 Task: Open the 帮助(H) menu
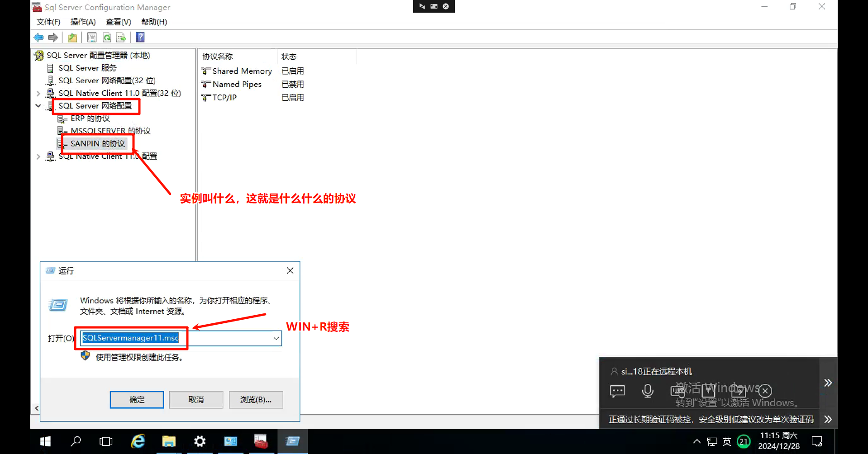[154, 22]
